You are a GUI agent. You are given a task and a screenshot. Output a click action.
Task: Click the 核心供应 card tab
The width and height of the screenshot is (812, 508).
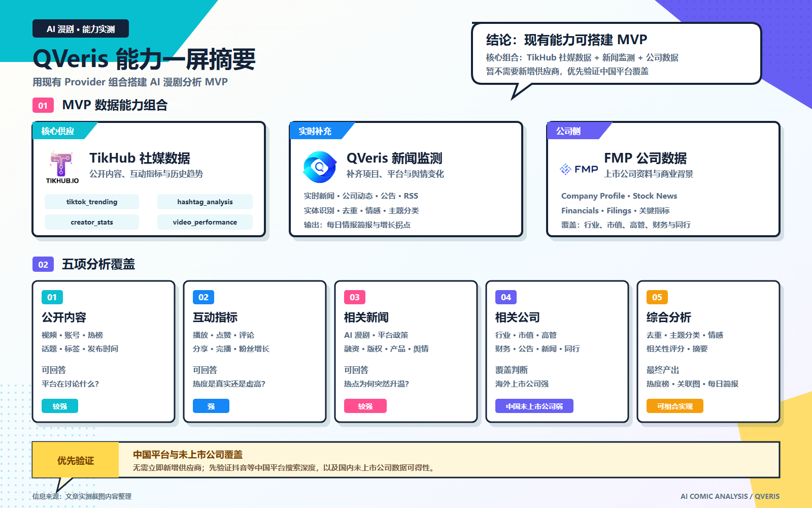click(61, 131)
